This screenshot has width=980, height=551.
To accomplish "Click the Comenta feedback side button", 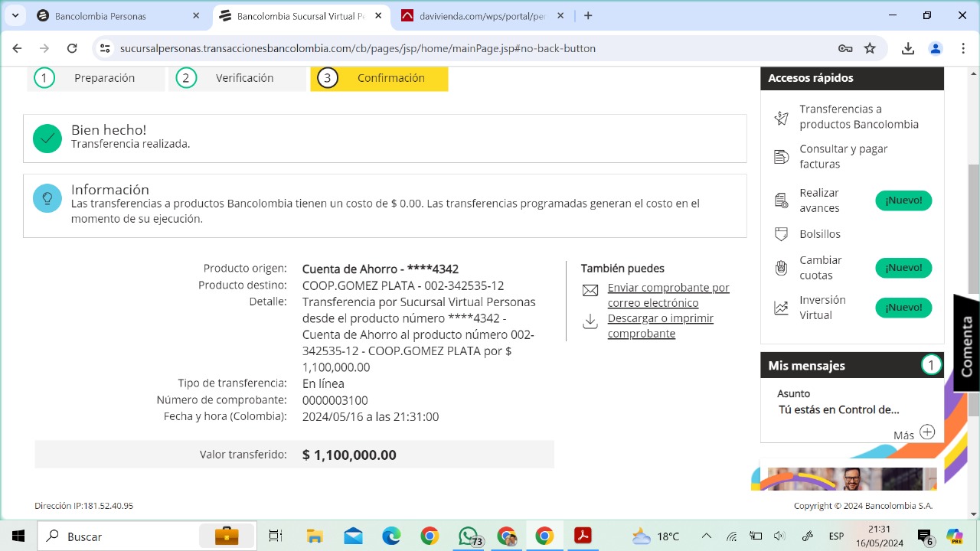I will pos(966,344).
